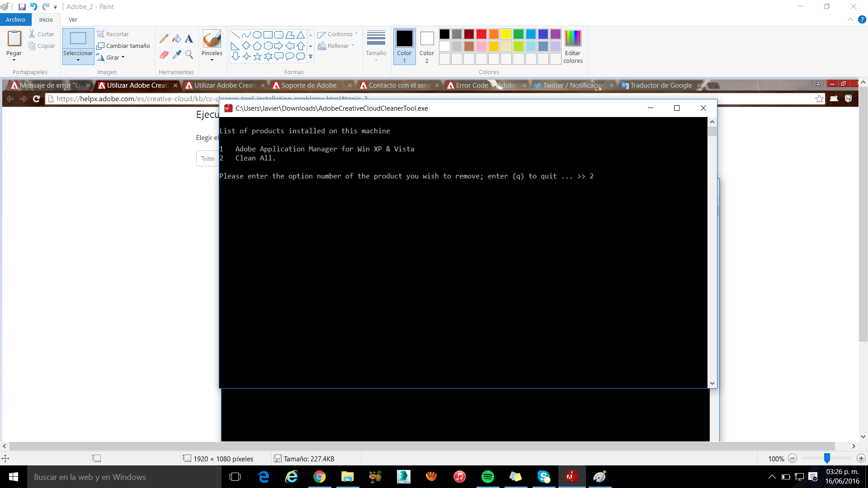
Task: Select the Eraser tool
Action: [164, 55]
